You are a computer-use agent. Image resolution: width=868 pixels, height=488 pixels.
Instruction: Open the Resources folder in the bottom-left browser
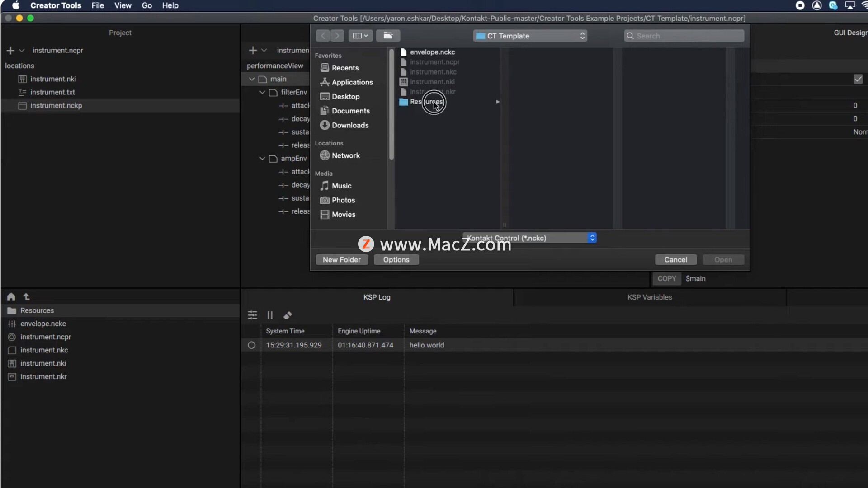pos(120,310)
